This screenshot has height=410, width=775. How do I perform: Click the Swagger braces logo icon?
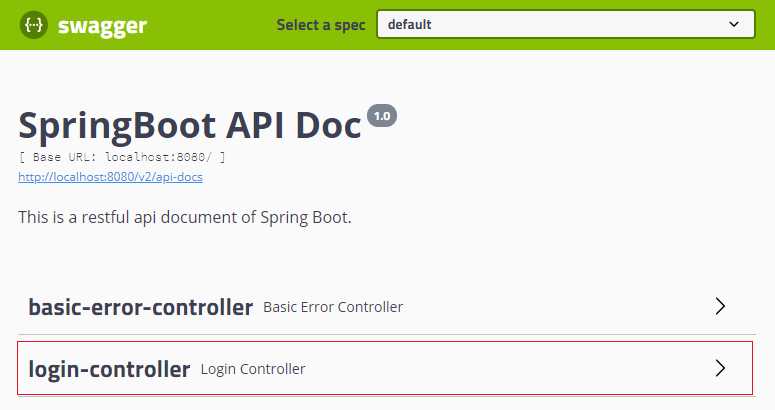coord(36,25)
